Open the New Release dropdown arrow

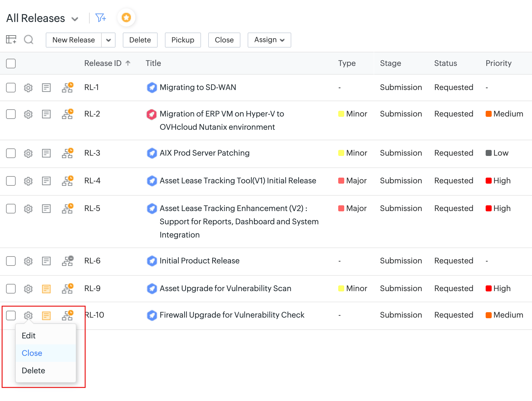pyautogui.click(x=108, y=40)
